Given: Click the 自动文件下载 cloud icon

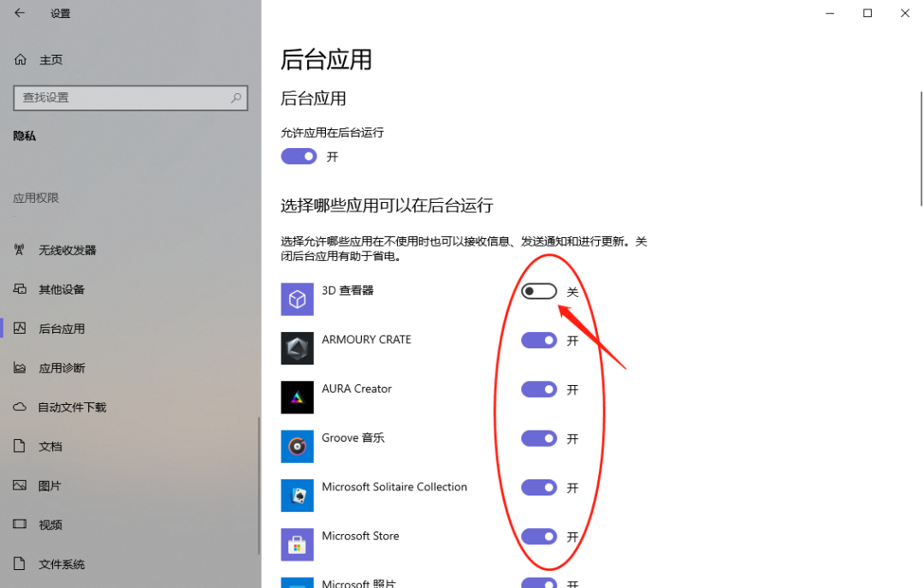Looking at the screenshot, I should (x=20, y=407).
